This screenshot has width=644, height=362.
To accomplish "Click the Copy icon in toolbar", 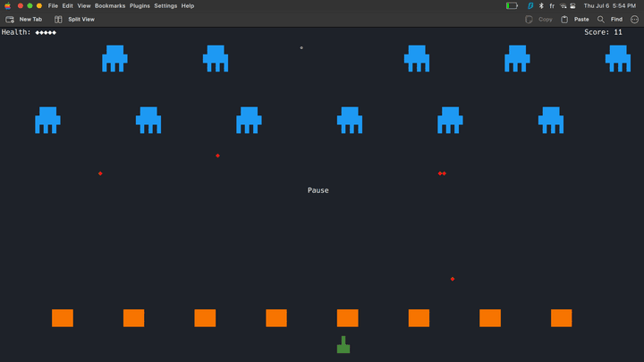I will click(529, 20).
